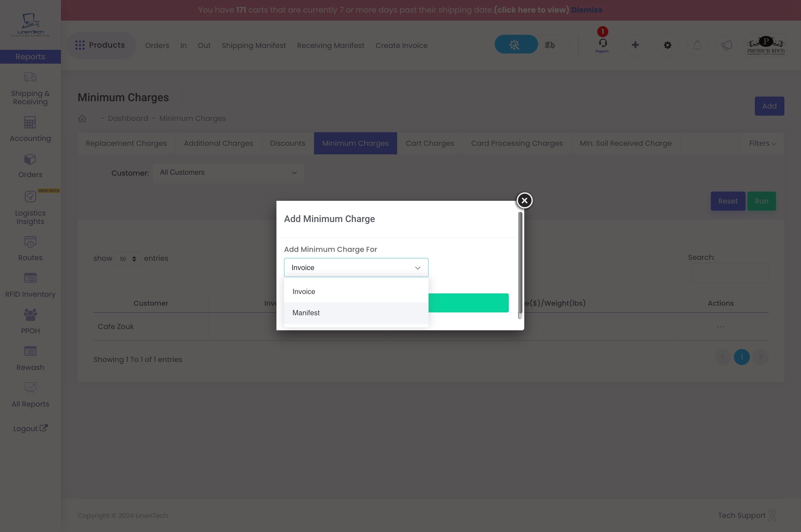Open Routes calendar icon in sidebar

pos(30,242)
